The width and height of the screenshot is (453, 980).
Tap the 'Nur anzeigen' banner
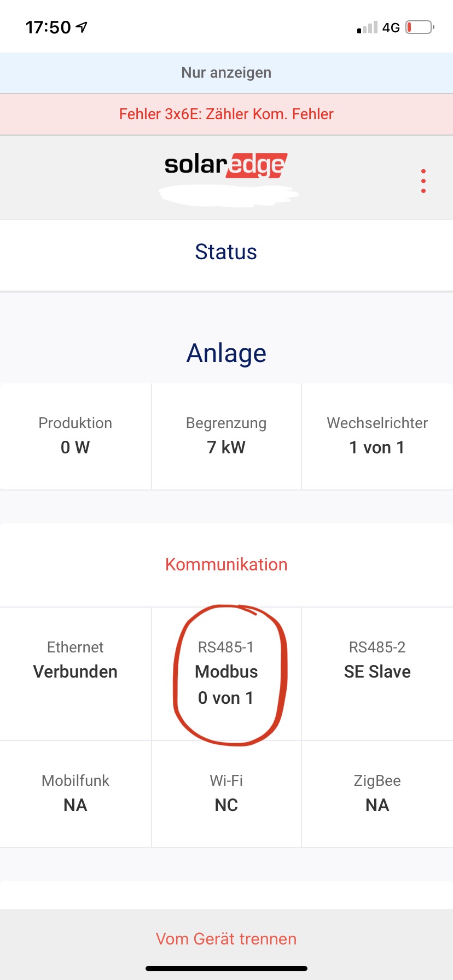(x=226, y=73)
